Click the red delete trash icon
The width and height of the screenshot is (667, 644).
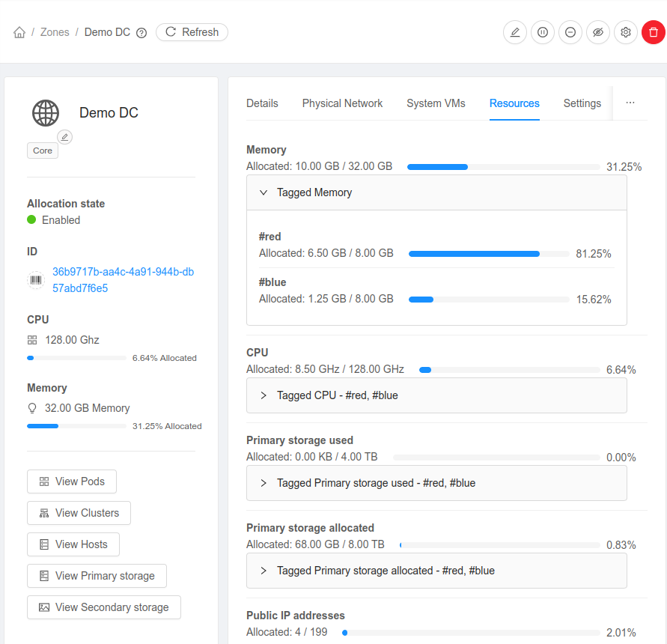654,32
